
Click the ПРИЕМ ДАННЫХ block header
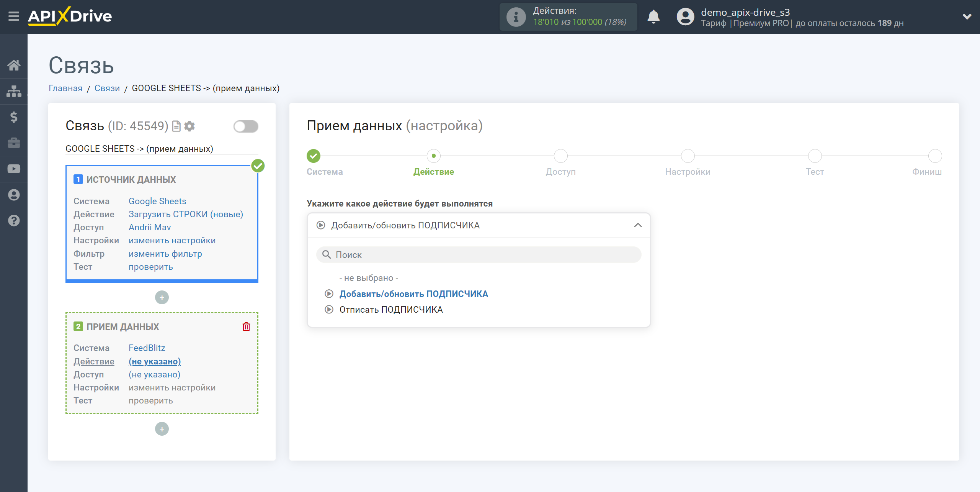tap(122, 326)
